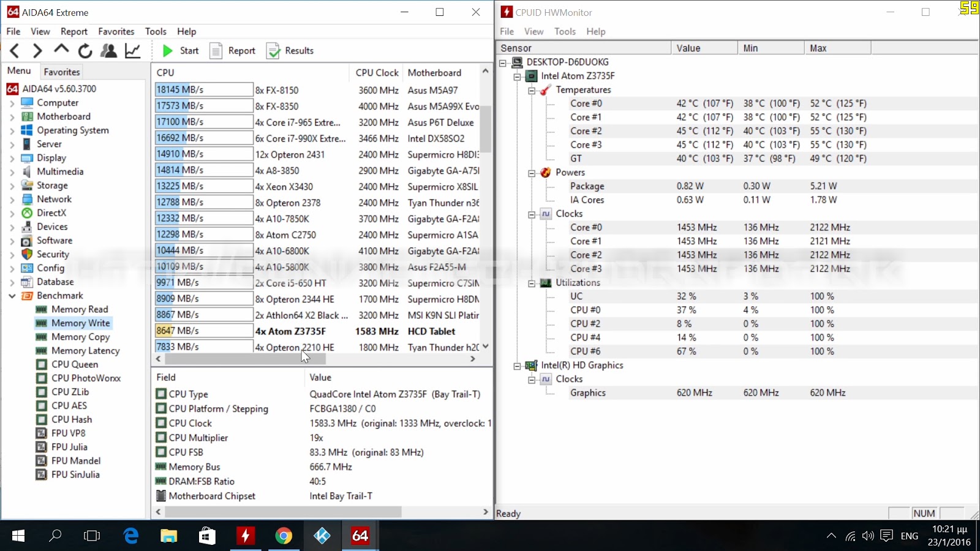Select the FPU VP8 benchmark

pos(68,433)
